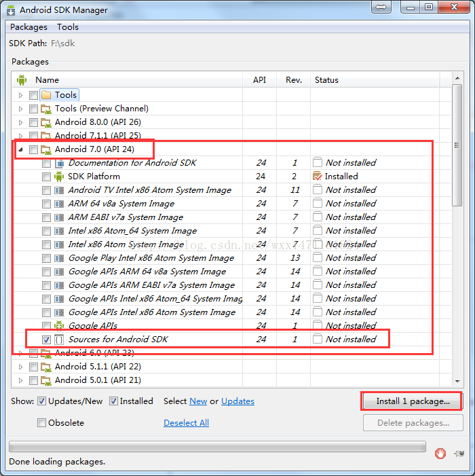Click the Documentation for Android SDK icon
The image size is (475, 476).
coord(59,164)
